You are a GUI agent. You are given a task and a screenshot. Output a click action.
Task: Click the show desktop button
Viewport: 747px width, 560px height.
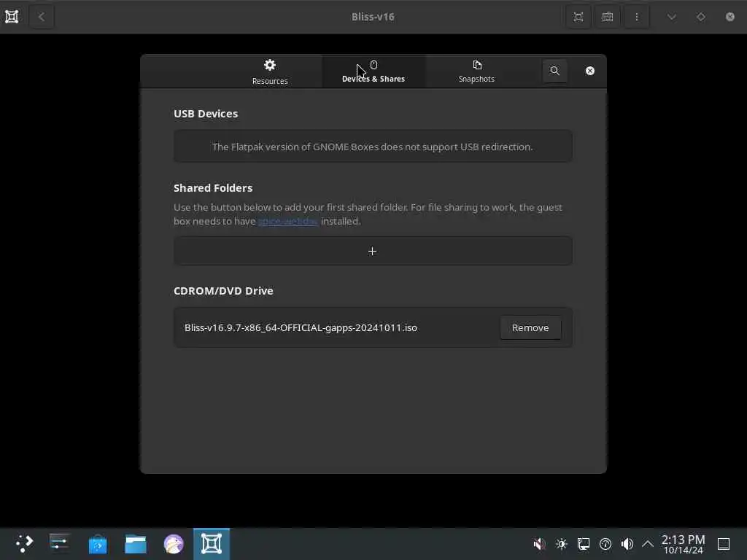(x=724, y=544)
